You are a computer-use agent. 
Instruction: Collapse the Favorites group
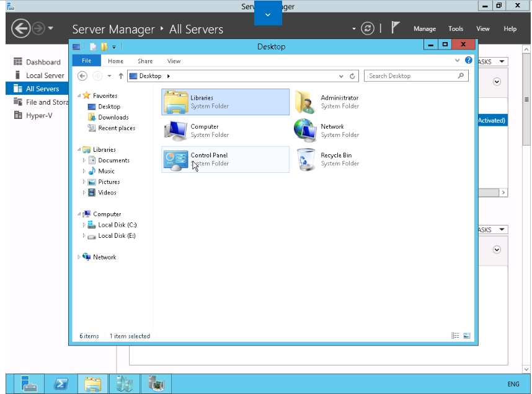tap(79, 95)
